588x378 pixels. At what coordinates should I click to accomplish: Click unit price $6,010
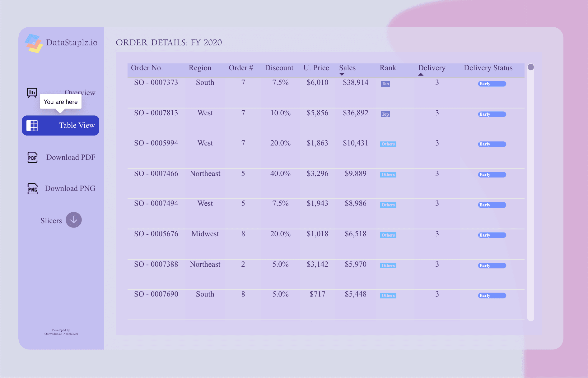(317, 82)
